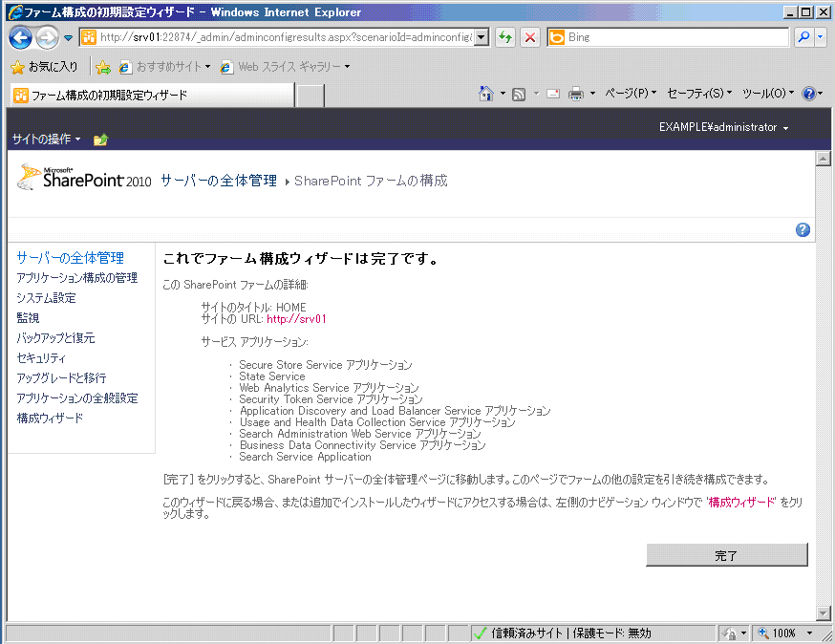Viewport: 835px width, 644px height.
Task: Click the Home page icon
Action: pos(485,94)
